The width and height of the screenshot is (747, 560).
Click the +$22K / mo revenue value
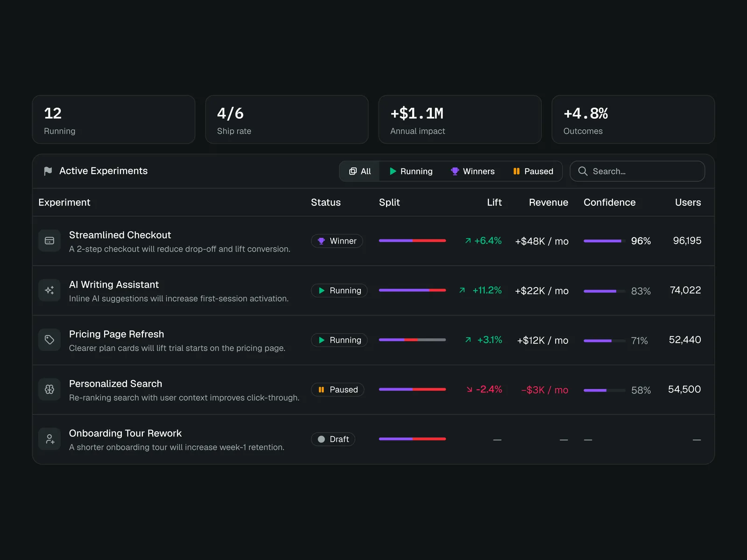pyautogui.click(x=542, y=291)
